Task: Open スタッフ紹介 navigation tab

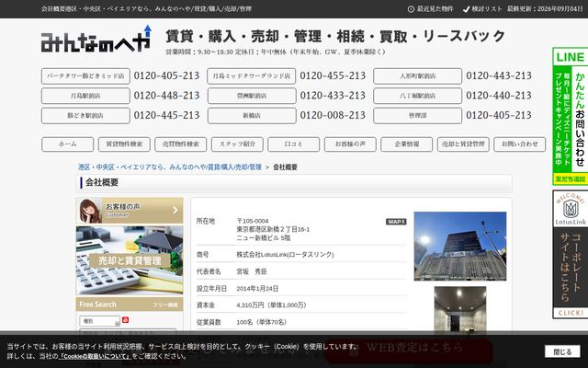Action: 237,144
